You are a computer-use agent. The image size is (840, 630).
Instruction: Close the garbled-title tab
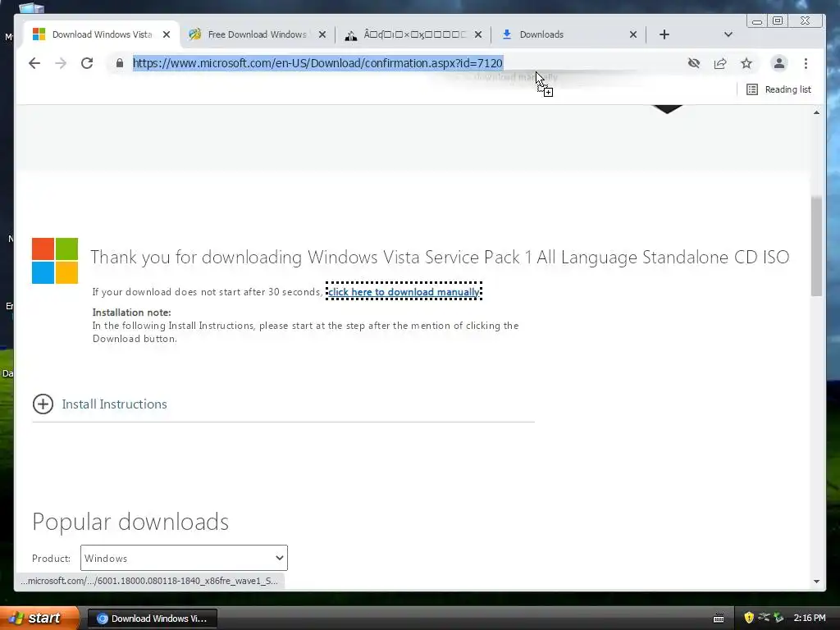[478, 34]
